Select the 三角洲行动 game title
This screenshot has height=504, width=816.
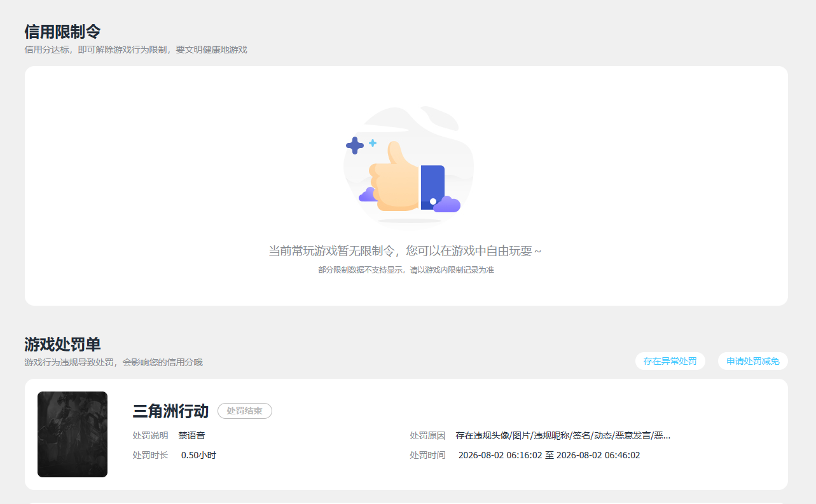tap(170, 411)
